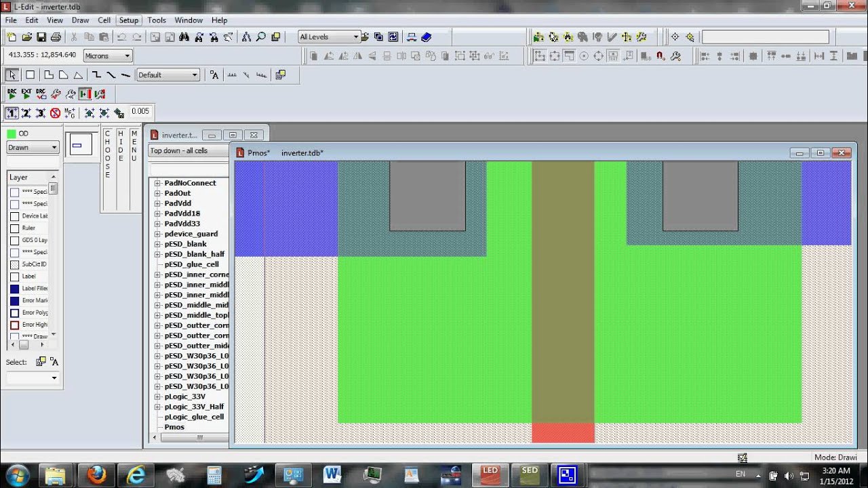Toggle the '3' node mode button
Screen dimensions: 868x488
tap(41, 113)
